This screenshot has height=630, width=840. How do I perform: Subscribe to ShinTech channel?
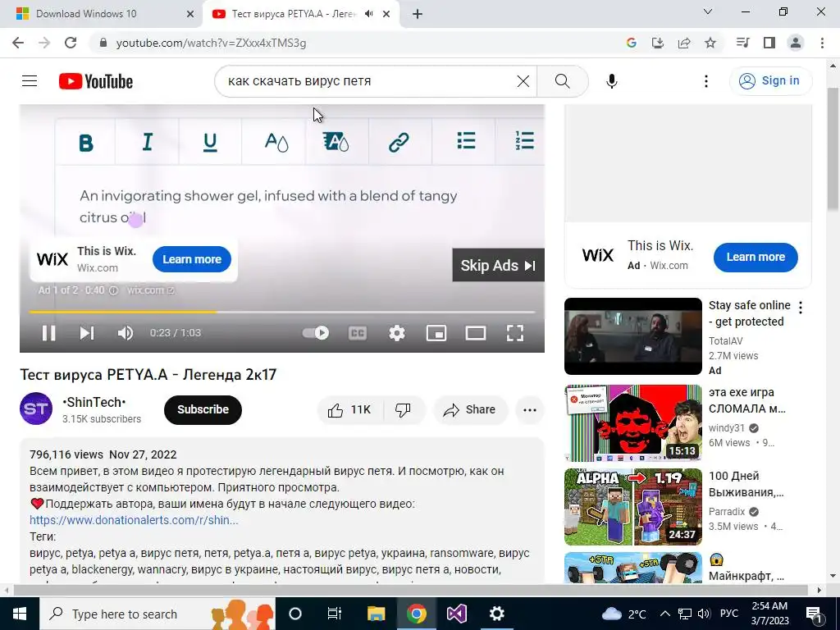(203, 410)
